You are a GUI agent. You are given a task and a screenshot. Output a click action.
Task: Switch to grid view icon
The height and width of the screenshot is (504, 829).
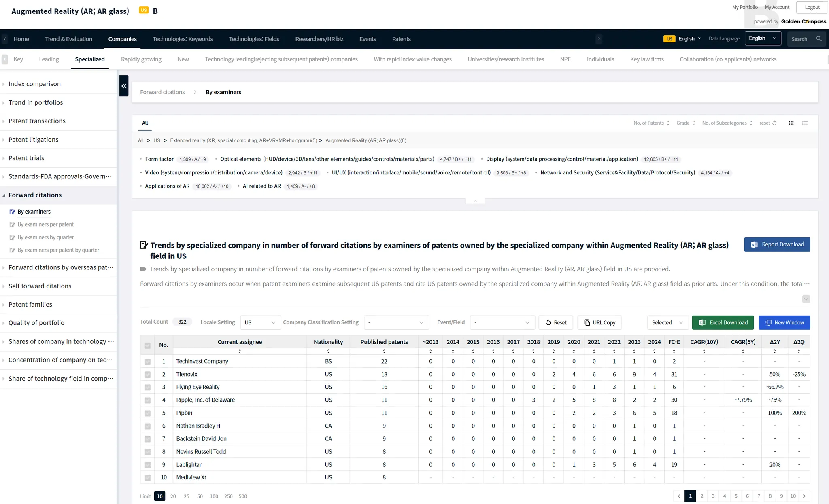point(791,123)
